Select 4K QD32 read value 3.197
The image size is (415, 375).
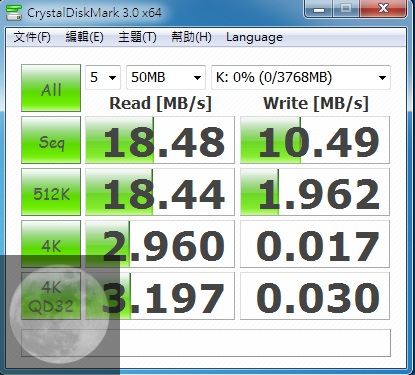tap(160, 296)
